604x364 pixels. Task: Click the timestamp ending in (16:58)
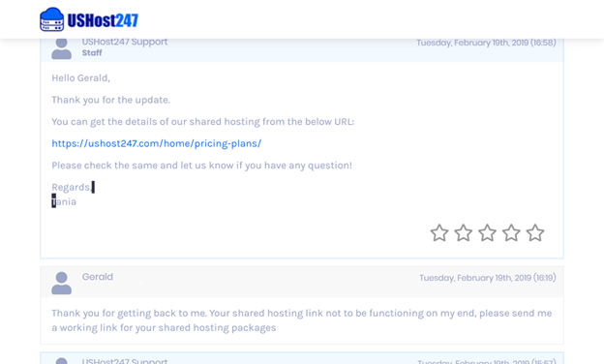[x=486, y=43]
